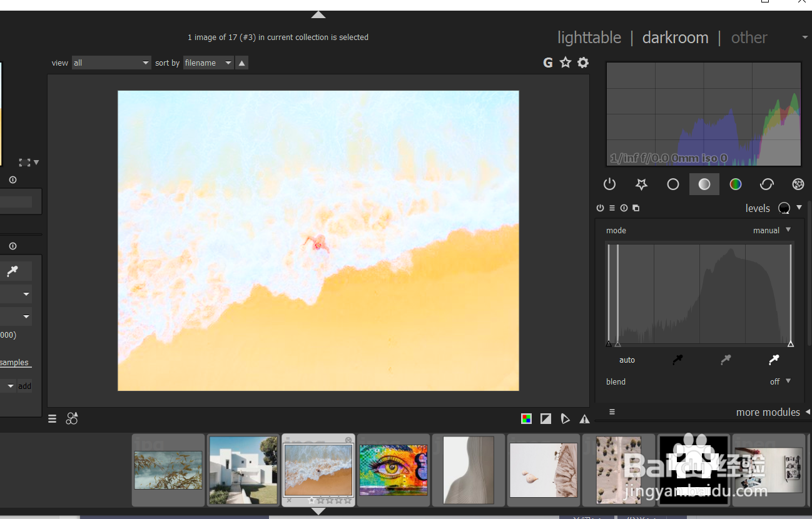Toggle the levels drawn mask indicator icon
The width and height of the screenshot is (812, 519).
(784, 208)
